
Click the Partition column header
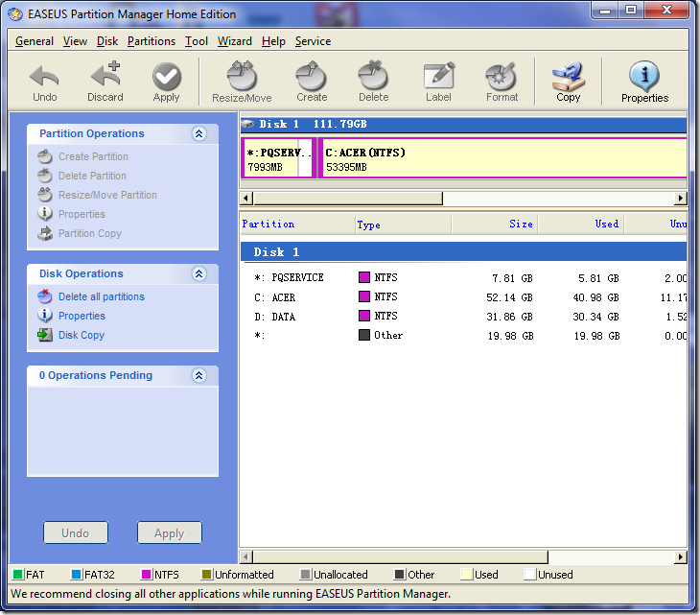click(x=297, y=225)
